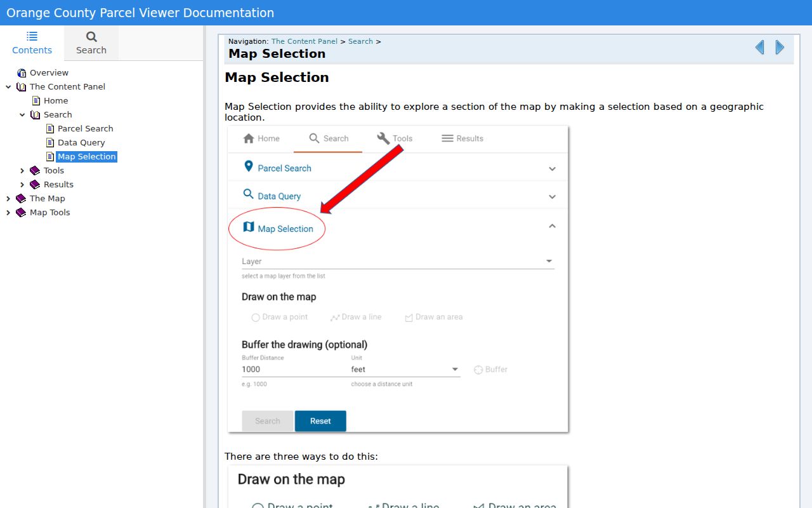The image size is (812, 508).
Task: Expand the Results tree node
Action: pos(22,185)
